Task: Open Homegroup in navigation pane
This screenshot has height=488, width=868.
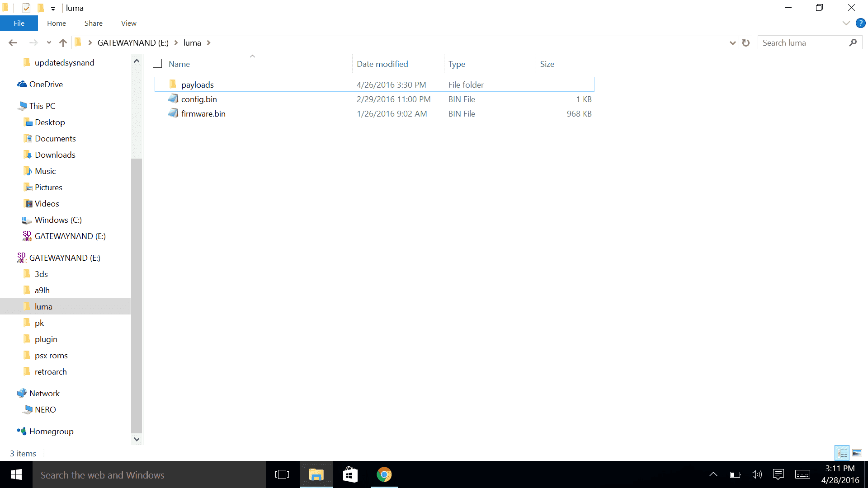Action: 45,431
